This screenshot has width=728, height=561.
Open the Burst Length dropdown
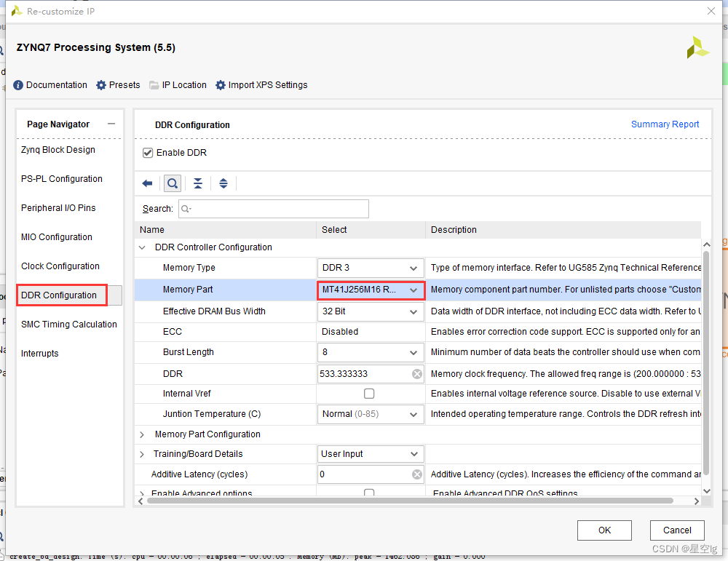pyautogui.click(x=371, y=353)
